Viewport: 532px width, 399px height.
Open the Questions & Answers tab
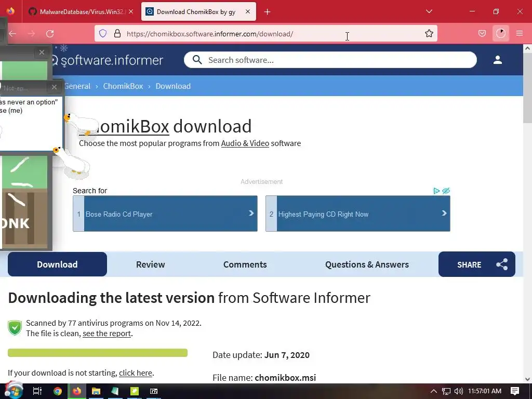click(367, 264)
